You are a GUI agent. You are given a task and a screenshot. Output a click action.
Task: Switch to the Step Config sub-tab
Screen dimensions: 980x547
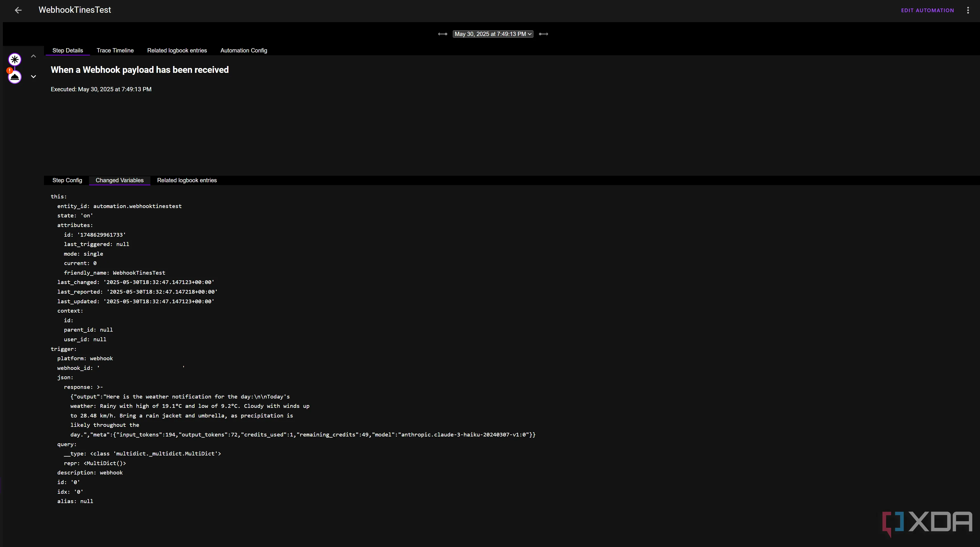pos(67,180)
